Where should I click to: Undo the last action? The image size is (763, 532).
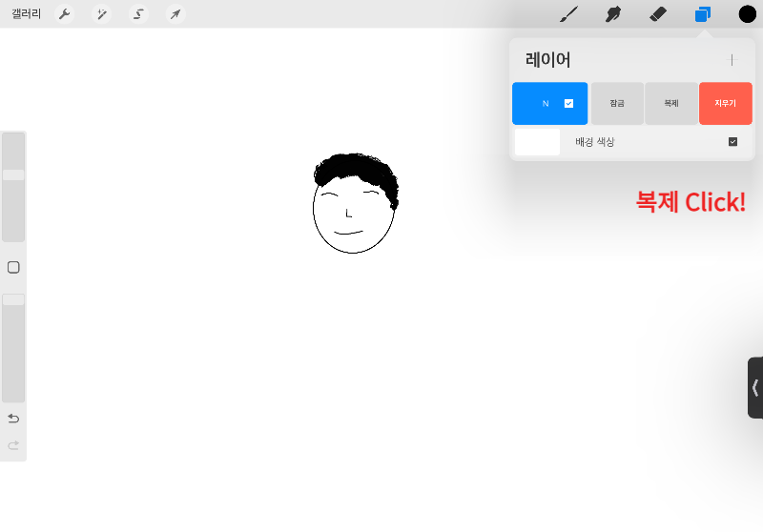click(x=13, y=419)
